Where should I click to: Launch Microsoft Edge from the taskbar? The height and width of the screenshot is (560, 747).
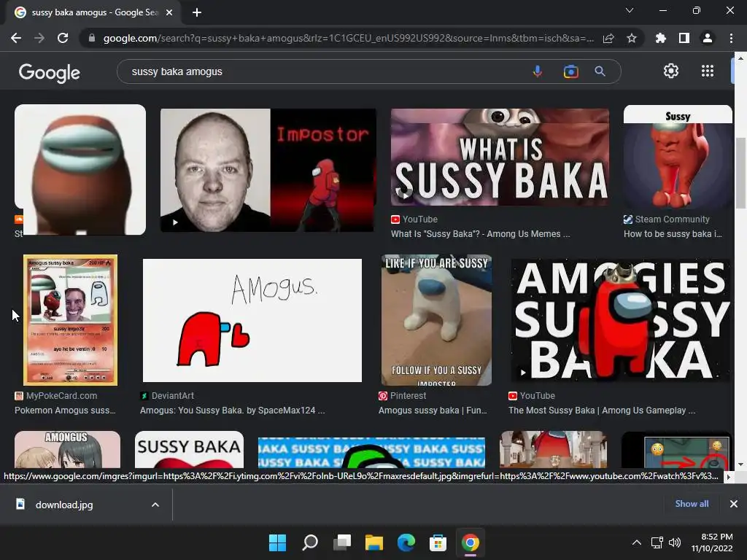point(406,542)
